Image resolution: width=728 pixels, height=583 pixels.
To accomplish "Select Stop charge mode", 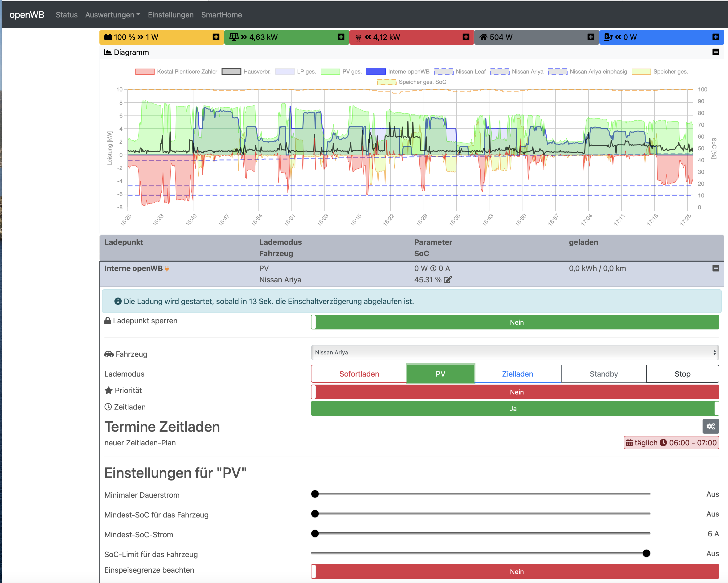I will click(683, 374).
